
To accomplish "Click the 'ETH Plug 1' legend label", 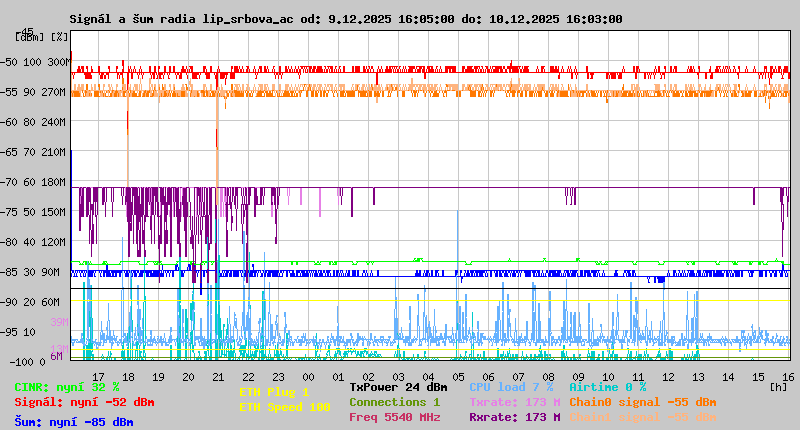I will point(274,392).
